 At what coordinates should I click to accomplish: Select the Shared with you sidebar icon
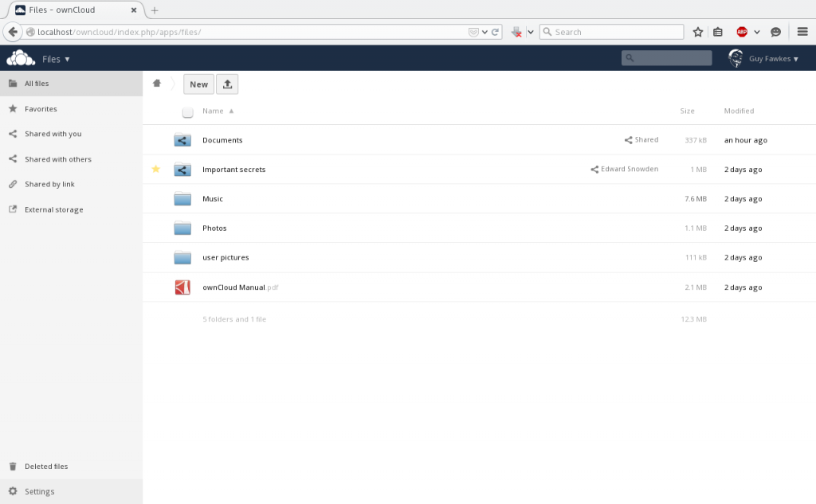coord(13,134)
